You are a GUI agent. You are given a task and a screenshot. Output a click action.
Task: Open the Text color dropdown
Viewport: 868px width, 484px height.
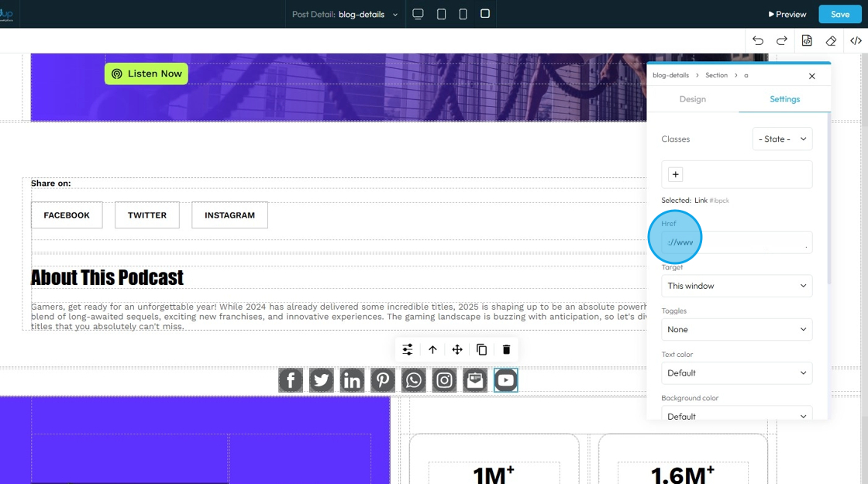pos(737,373)
